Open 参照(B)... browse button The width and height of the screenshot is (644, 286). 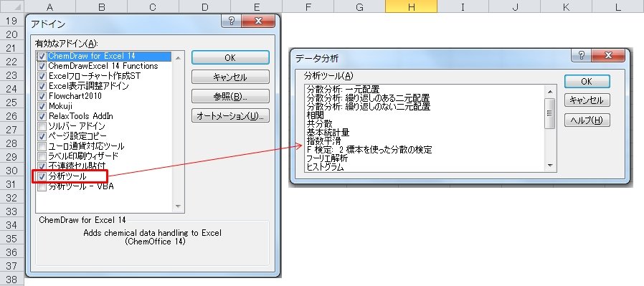(230, 97)
